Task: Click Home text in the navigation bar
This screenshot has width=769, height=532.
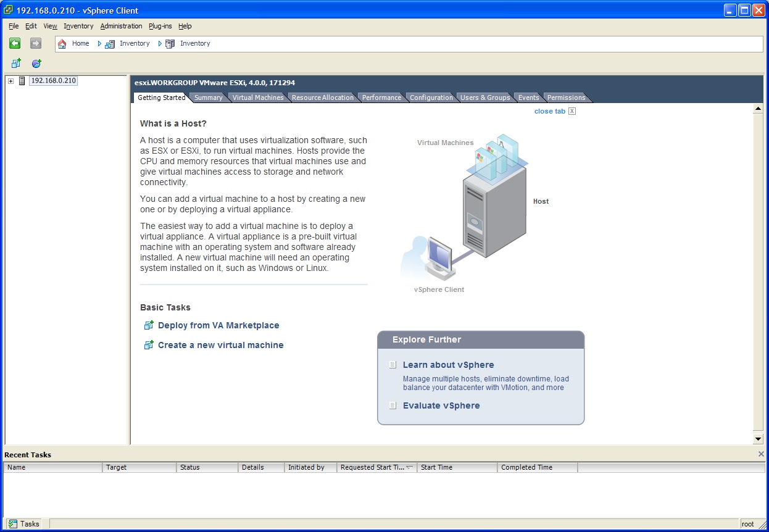Action: pos(80,43)
